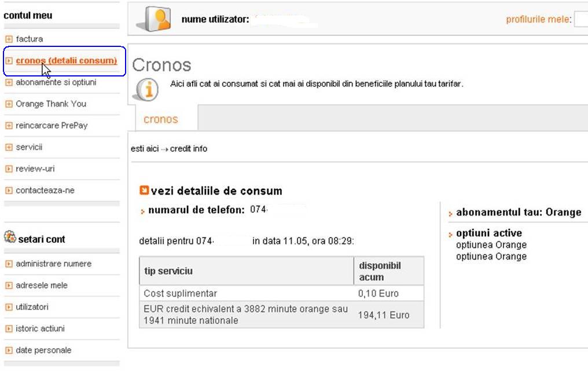Image resolution: width=588 pixels, height=376 pixels.
Task: Expand the plus icon beside reincarcare PrePay
Action: [9, 126]
